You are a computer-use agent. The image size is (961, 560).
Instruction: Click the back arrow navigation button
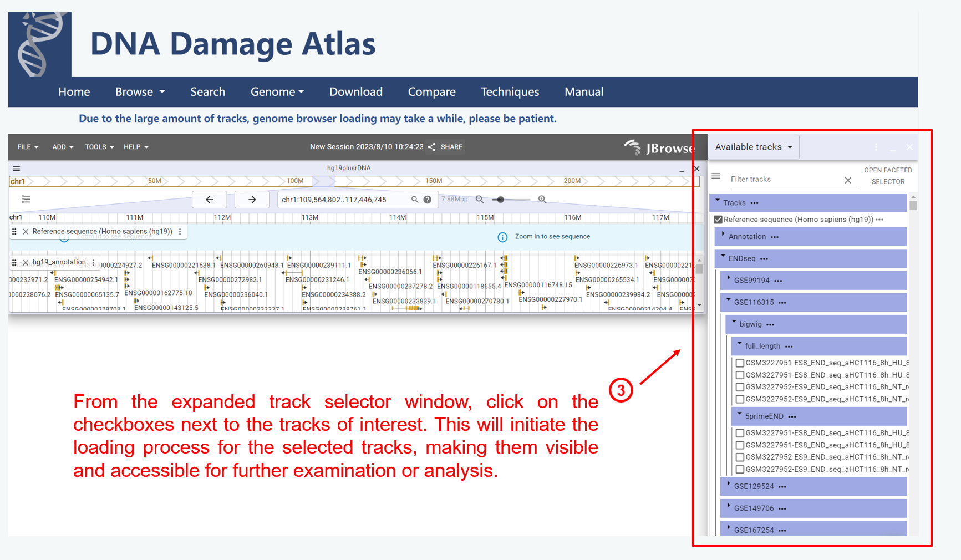pyautogui.click(x=209, y=200)
